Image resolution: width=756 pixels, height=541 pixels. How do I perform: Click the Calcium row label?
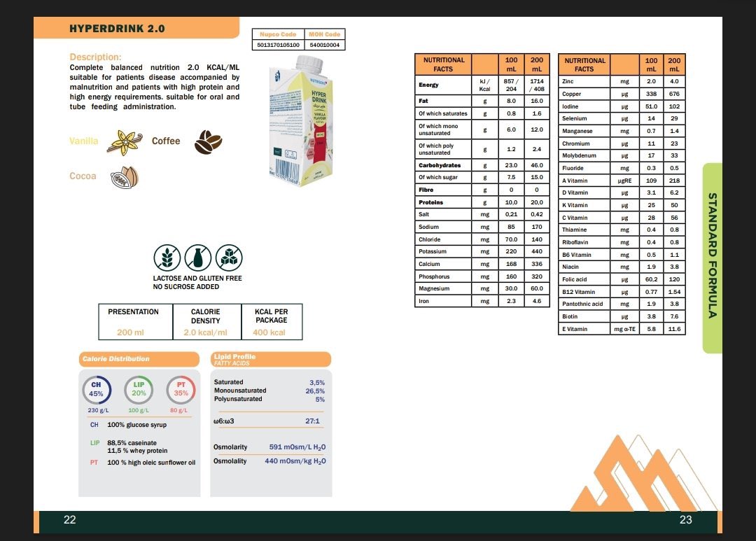coord(429,264)
